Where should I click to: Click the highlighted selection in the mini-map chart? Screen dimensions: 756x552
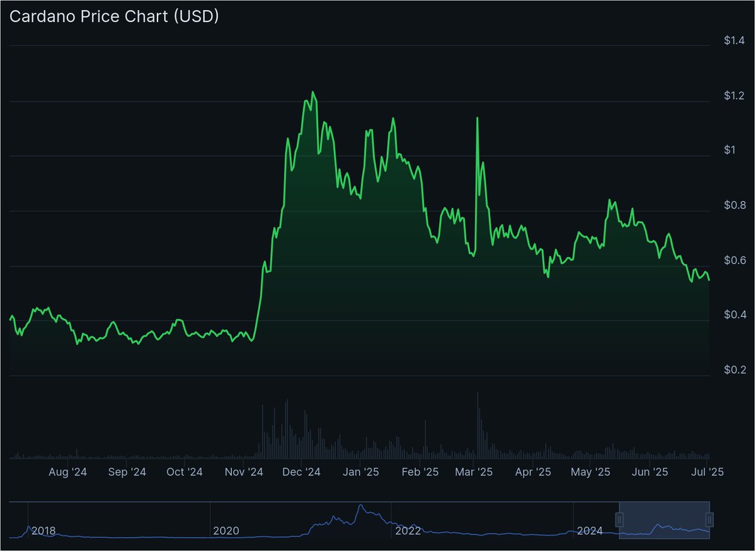coord(665,521)
